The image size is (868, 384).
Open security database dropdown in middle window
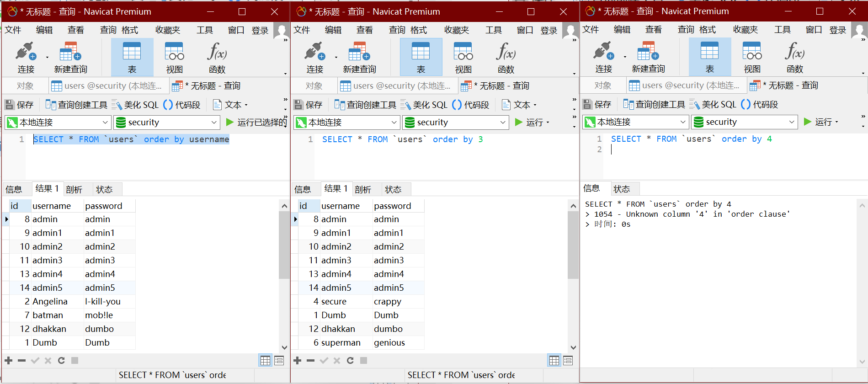click(x=456, y=123)
